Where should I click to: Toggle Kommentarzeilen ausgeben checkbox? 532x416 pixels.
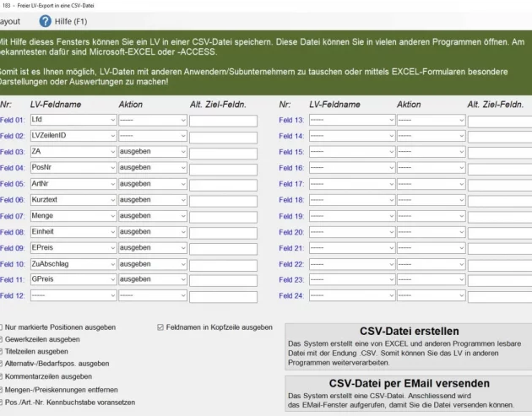coord(3,376)
